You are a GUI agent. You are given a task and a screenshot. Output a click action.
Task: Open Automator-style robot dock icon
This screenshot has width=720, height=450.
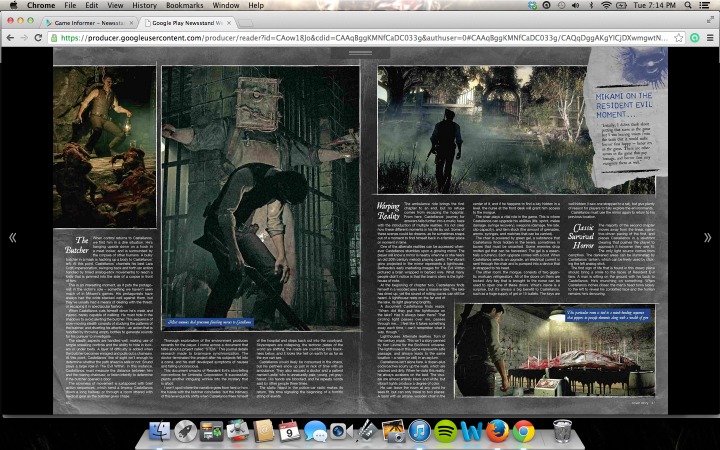[x=237, y=431]
